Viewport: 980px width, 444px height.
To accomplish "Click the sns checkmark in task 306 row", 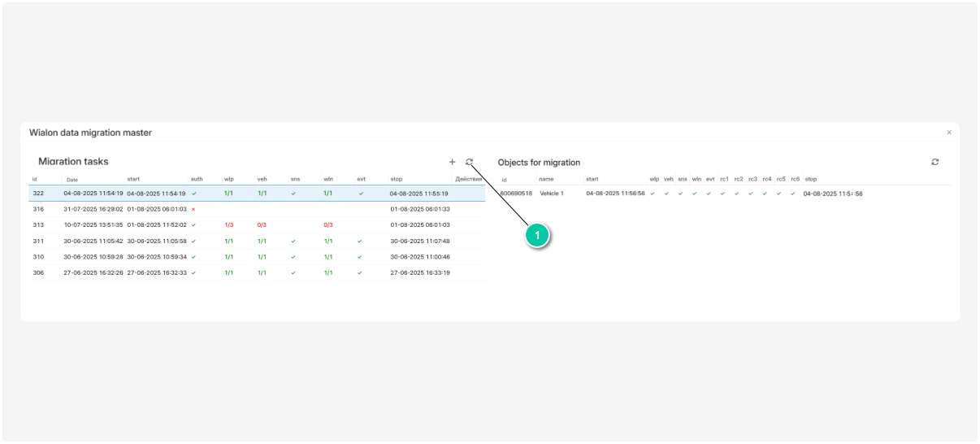I will point(293,273).
